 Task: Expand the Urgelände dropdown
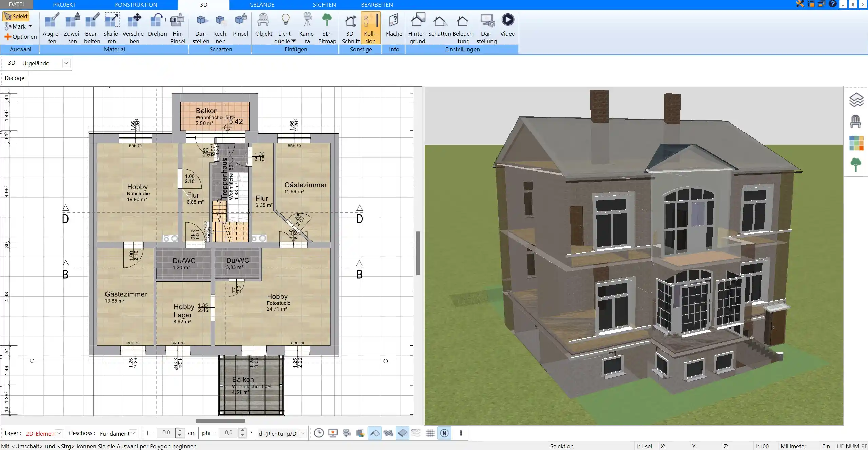click(66, 63)
